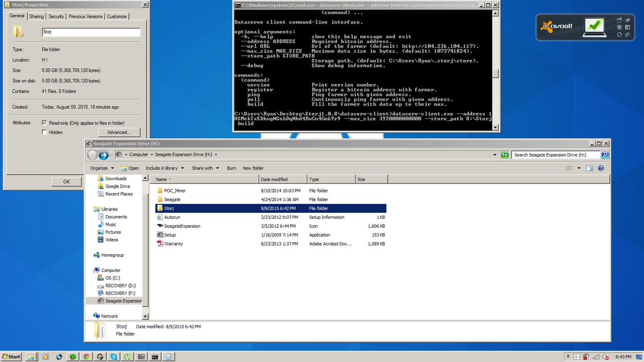Screen dimensions: 644x362
Task: Expand the Share with dropdown
Action: (x=204, y=168)
